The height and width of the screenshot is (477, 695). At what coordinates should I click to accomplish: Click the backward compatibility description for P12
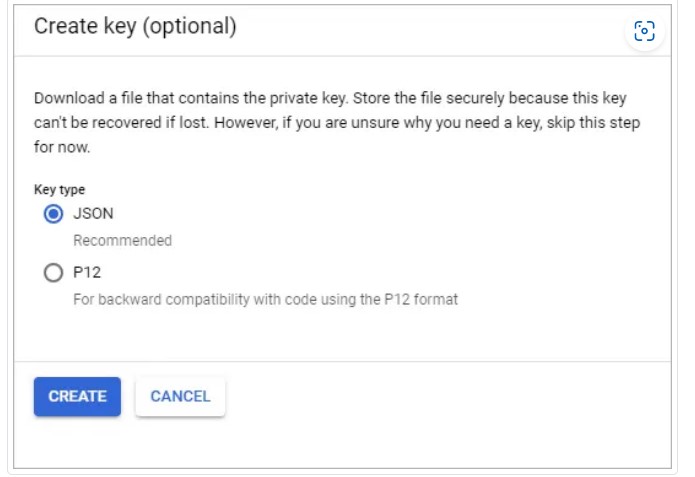click(x=266, y=300)
